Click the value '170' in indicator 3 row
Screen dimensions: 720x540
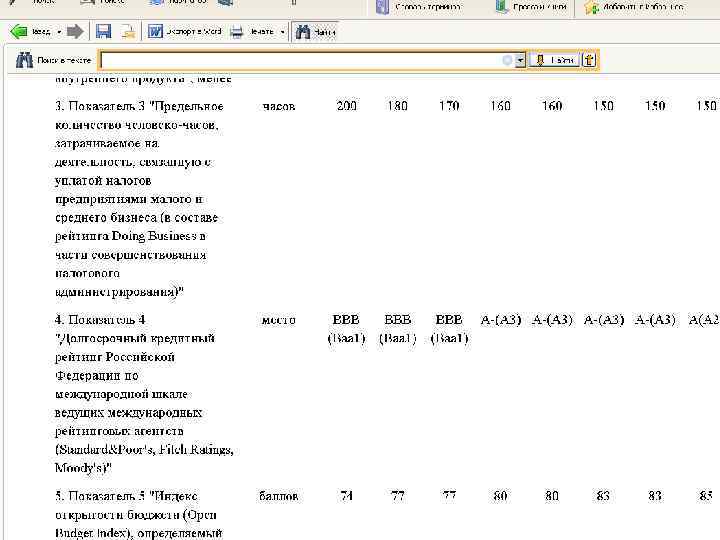click(x=449, y=106)
